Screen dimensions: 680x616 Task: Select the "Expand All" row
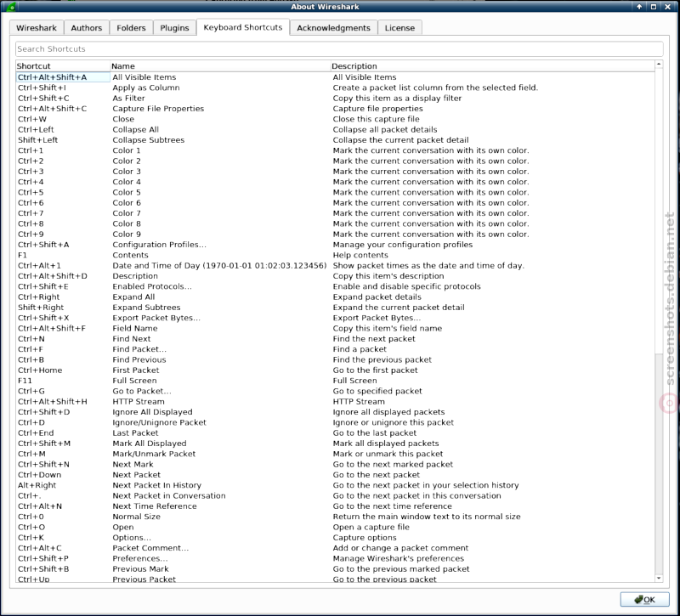335,297
